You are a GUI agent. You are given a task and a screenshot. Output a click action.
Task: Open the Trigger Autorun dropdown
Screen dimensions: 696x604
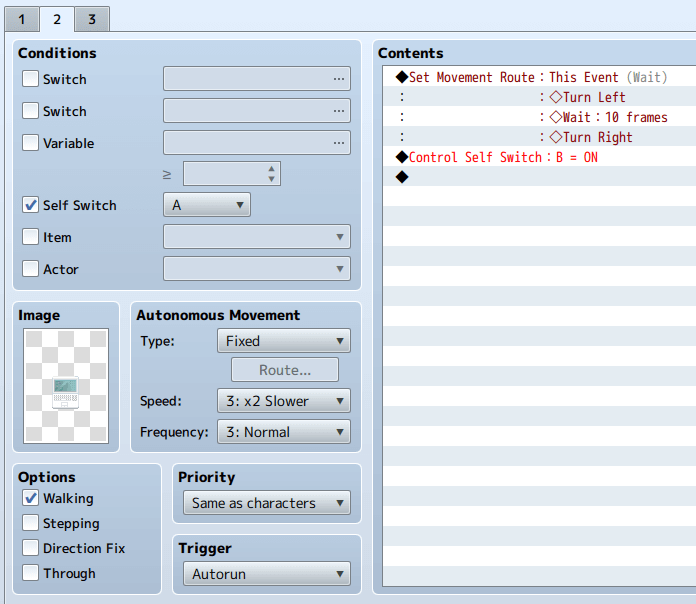click(266, 574)
